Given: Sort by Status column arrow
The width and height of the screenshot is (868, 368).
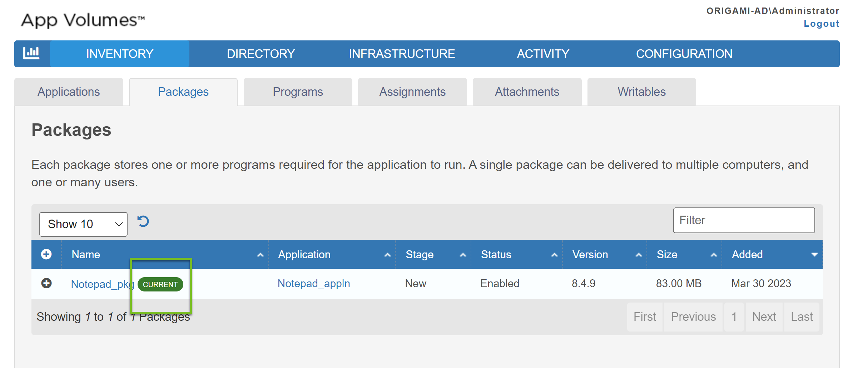Looking at the screenshot, I should [x=554, y=255].
